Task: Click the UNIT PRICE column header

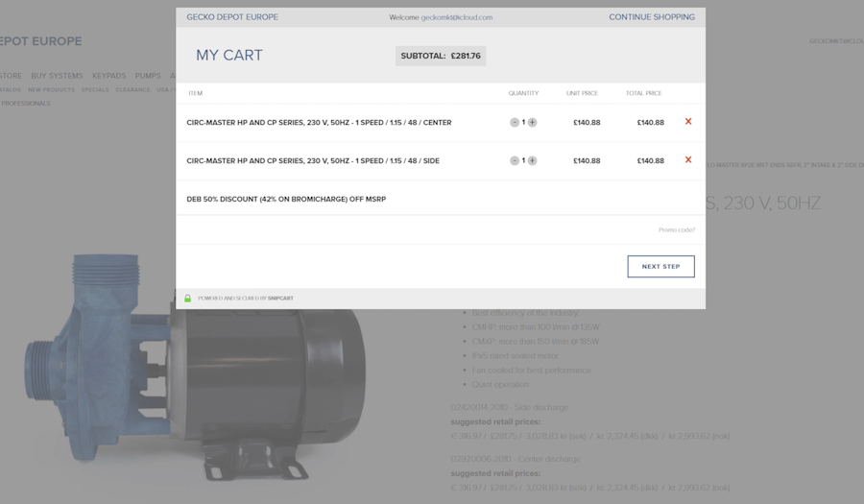Action: [x=582, y=93]
